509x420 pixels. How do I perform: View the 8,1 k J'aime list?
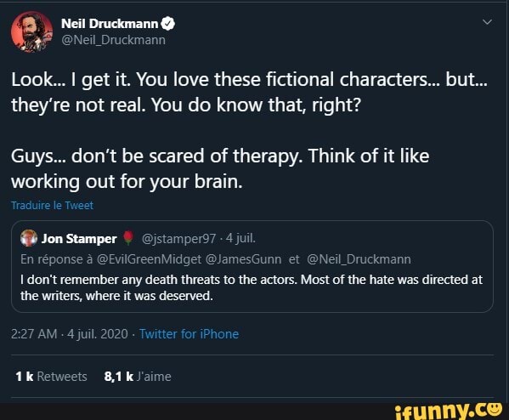coord(138,377)
